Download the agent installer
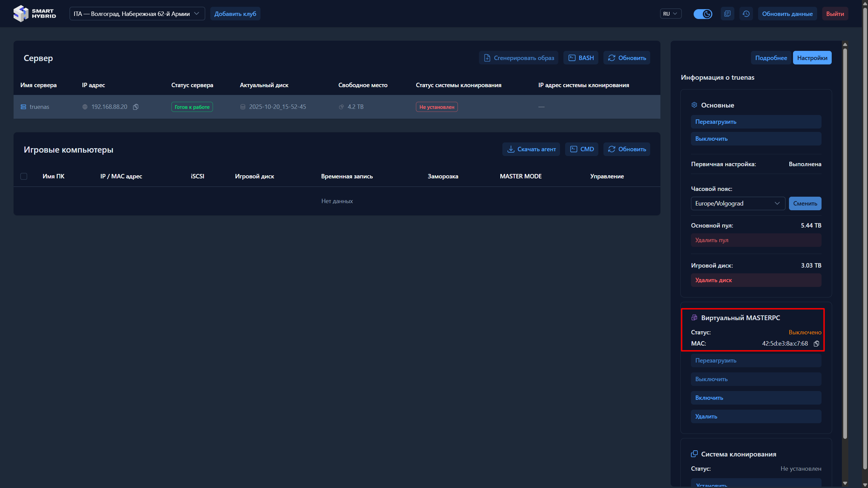Viewport: 868px width, 488px height. [531, 149]
